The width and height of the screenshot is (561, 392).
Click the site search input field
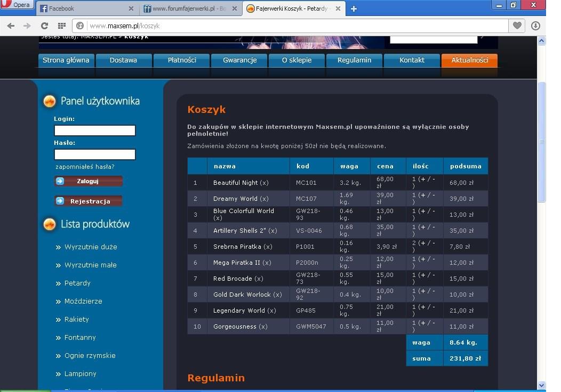pos(434,39)
